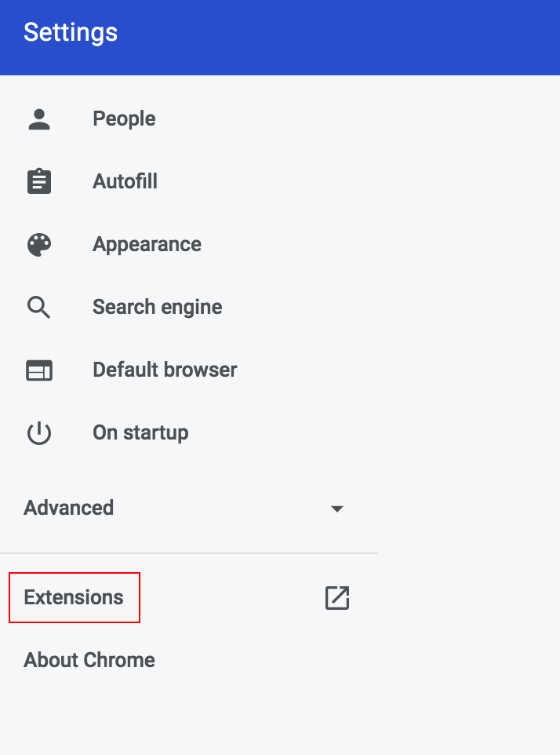Click the Settings title in header

point(71,32)
